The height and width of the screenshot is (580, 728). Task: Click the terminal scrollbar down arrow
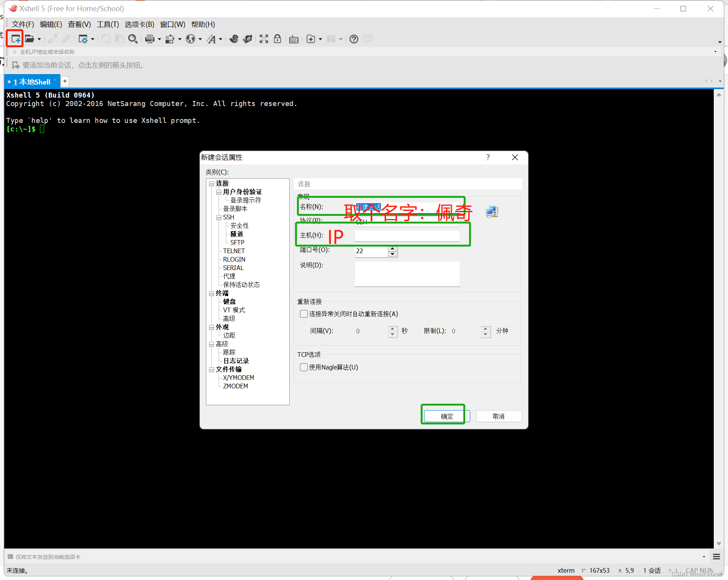coord(719,544)
